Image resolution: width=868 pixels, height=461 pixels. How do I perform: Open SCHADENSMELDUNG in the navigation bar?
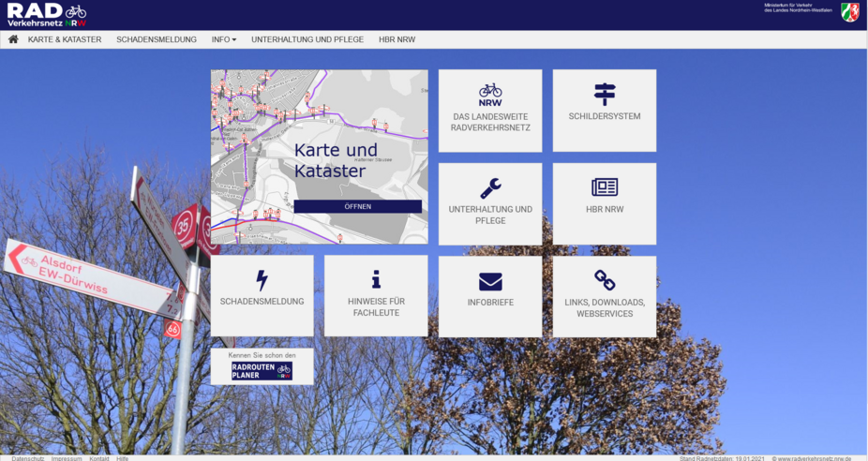pyautogui.click(x=157, y=39)
